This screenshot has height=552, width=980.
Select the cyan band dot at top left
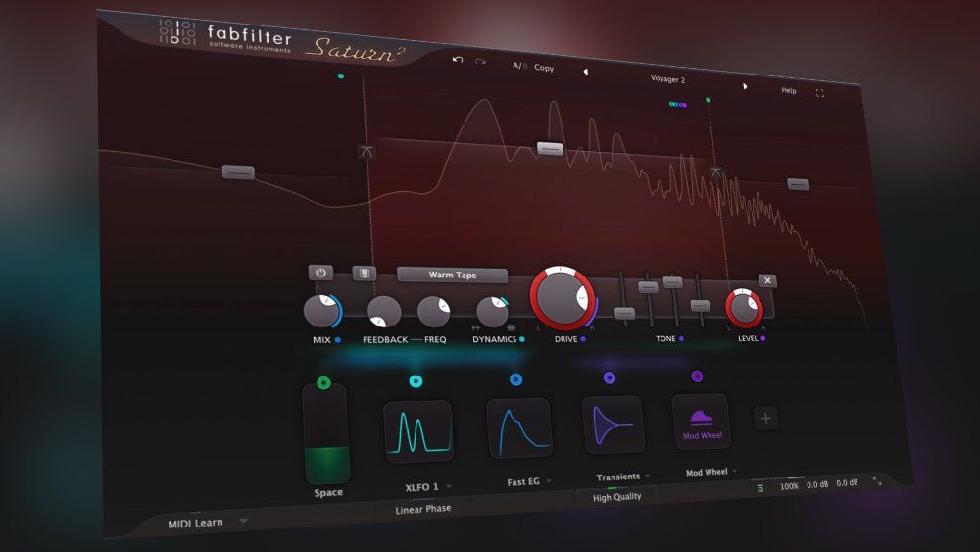341,76
